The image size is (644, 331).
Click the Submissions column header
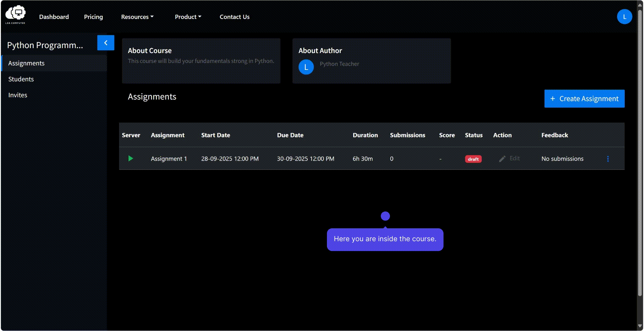407,135
